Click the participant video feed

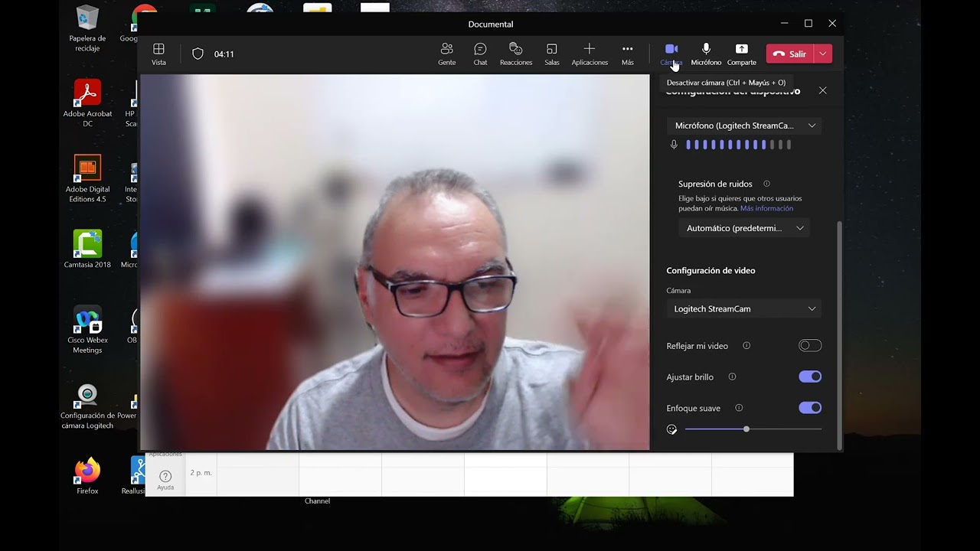[x=394, y=262]
